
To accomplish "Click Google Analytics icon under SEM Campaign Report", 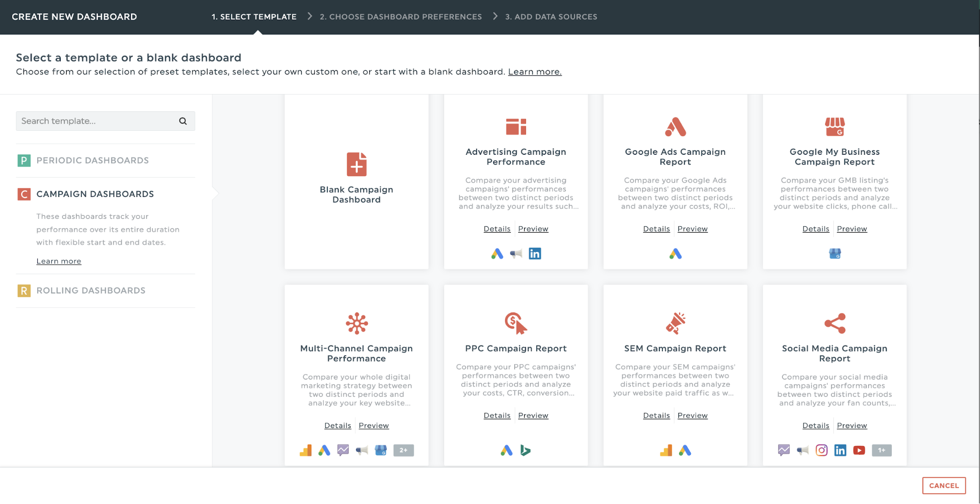I will (666, 450).
